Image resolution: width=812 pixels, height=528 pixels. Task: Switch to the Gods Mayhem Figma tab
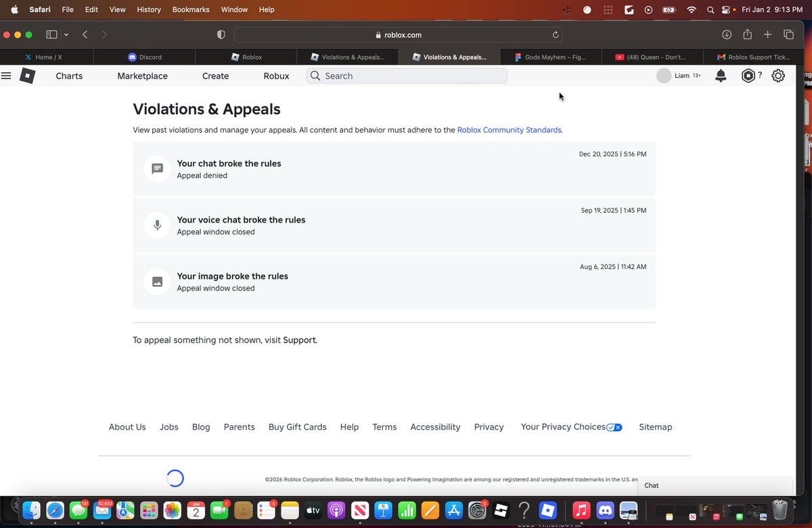(x=551, y=57)
